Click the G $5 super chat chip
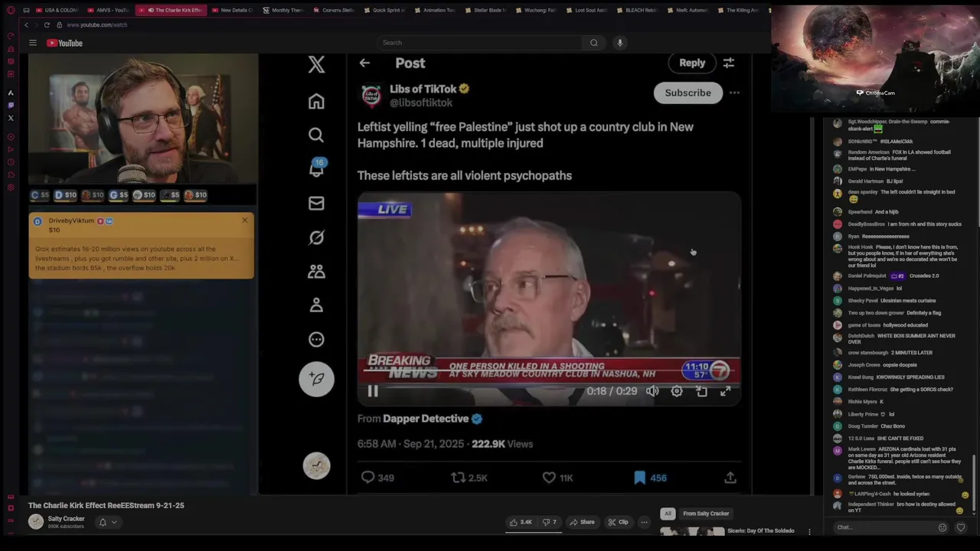Viewport: 980px width, 551px height. tap(119, 195)
